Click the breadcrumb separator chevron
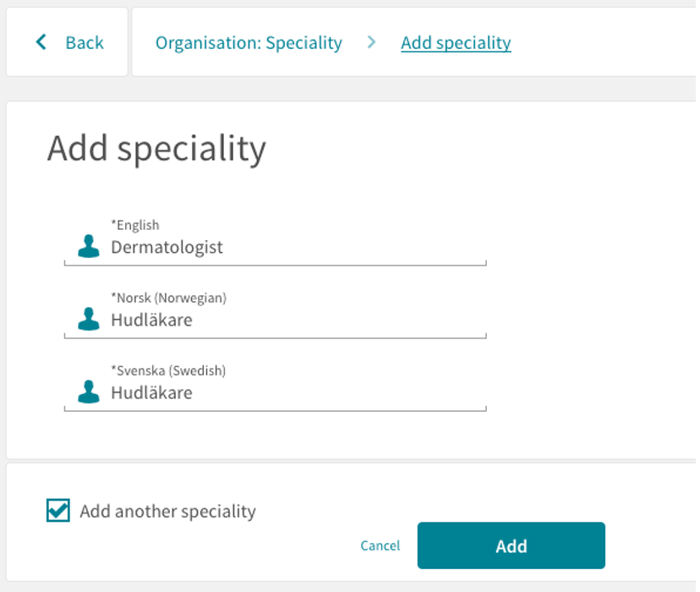This screenshot has width=700, height=592. point(371,42)
